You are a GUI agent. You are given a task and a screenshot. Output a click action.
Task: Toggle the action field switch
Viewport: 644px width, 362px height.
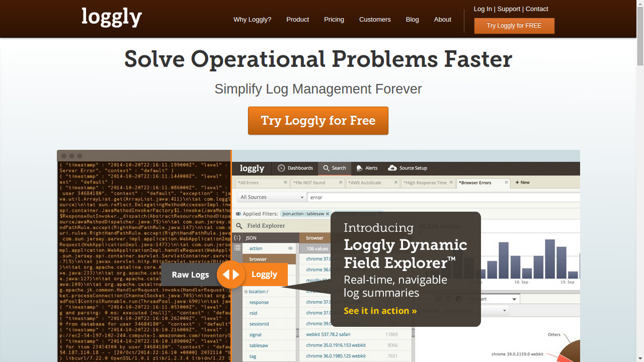[290, 248]
